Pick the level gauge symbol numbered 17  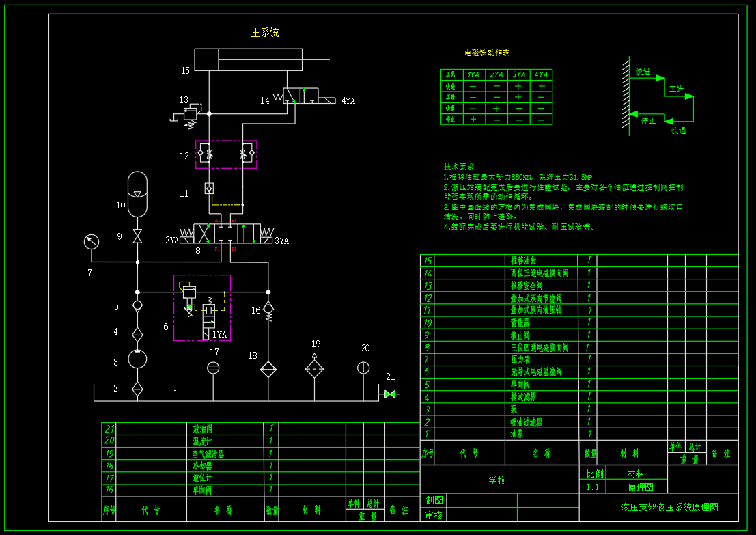click(213, 368)
